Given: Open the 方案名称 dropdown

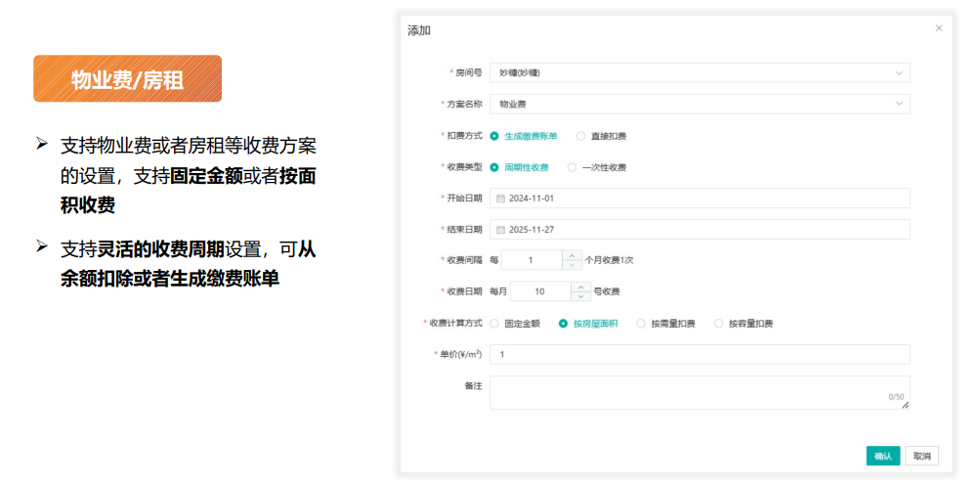Looking at the screenshot, I should point(700,104).
